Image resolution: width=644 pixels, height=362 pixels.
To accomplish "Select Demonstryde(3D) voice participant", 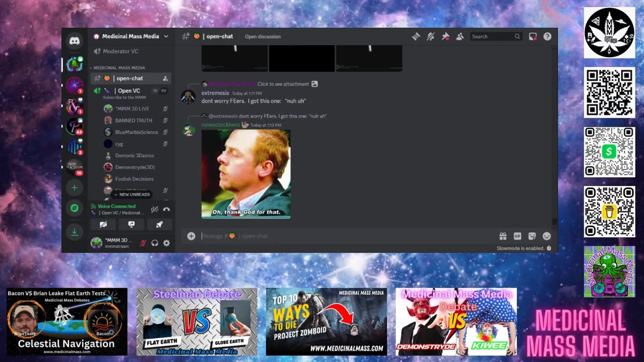I will pos(136,167).
